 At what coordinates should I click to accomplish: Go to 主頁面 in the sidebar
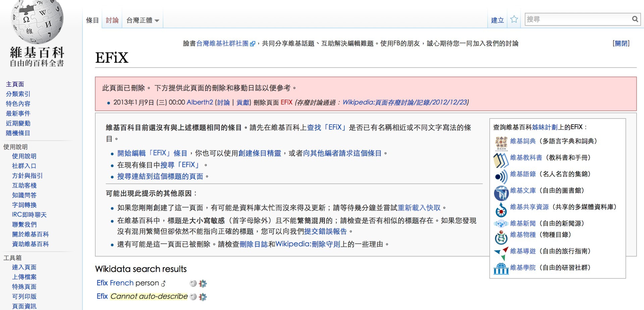[x=15, y=84]
